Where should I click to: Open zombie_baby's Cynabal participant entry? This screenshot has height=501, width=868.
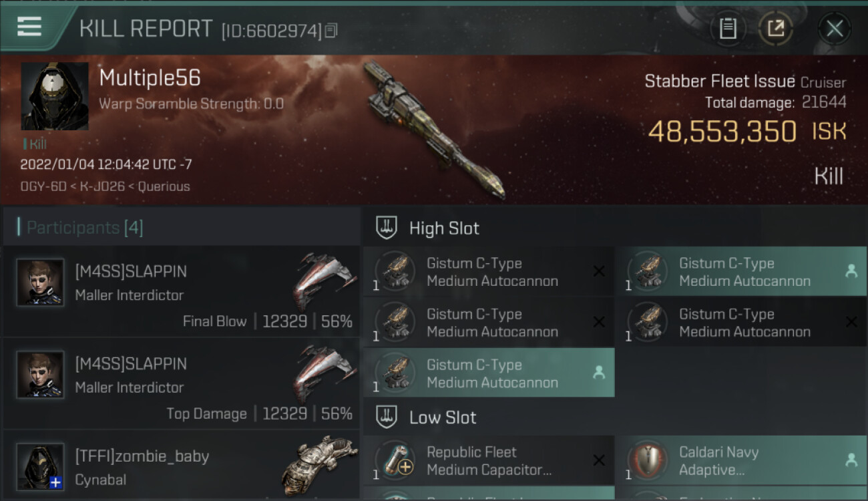(x=181, y=466)
